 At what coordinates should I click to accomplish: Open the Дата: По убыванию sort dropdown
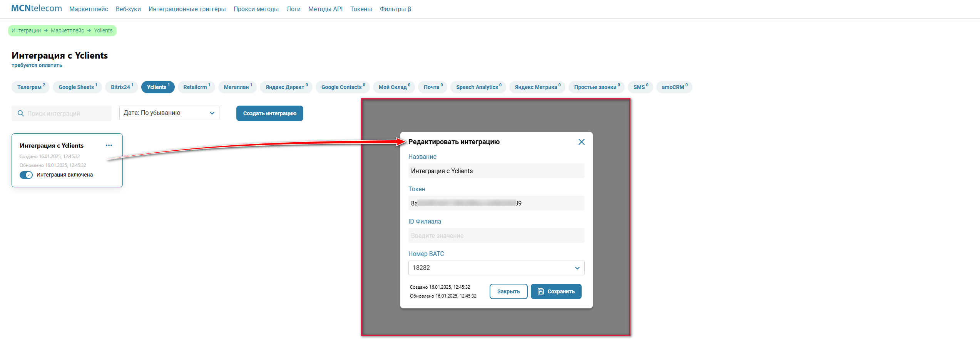pos(169,113)
